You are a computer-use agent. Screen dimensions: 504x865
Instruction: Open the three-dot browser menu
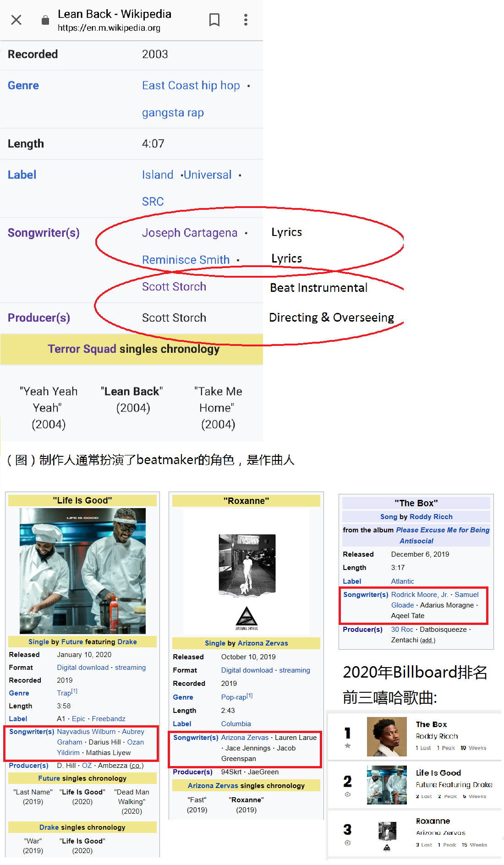pyautogui.click(x=246, y=20)
